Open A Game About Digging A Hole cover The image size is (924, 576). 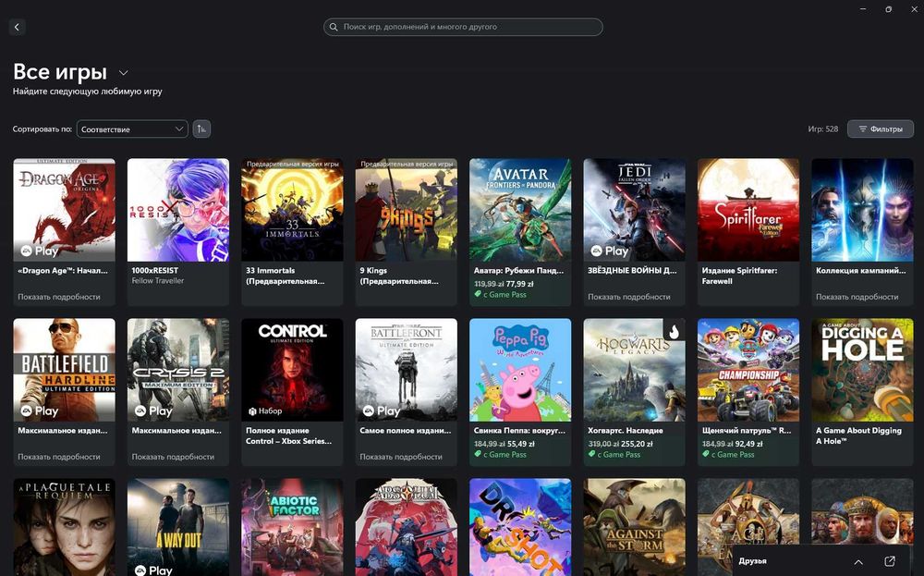tap(862, 370)
